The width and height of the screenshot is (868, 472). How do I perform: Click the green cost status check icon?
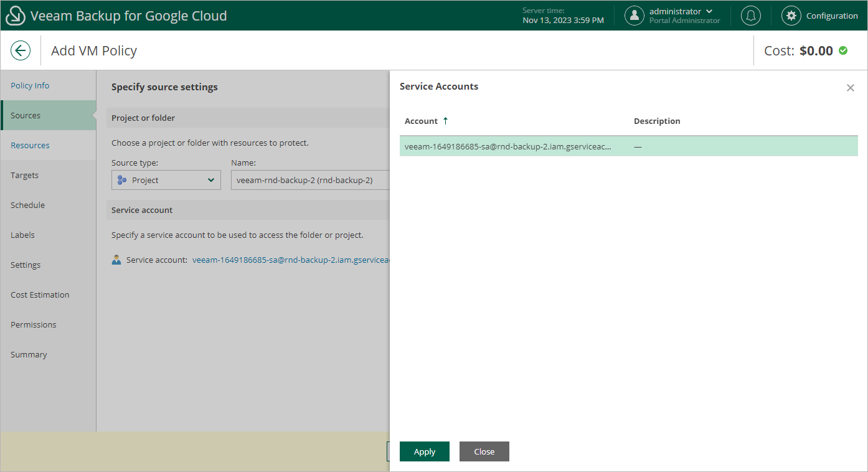[843, 50]
